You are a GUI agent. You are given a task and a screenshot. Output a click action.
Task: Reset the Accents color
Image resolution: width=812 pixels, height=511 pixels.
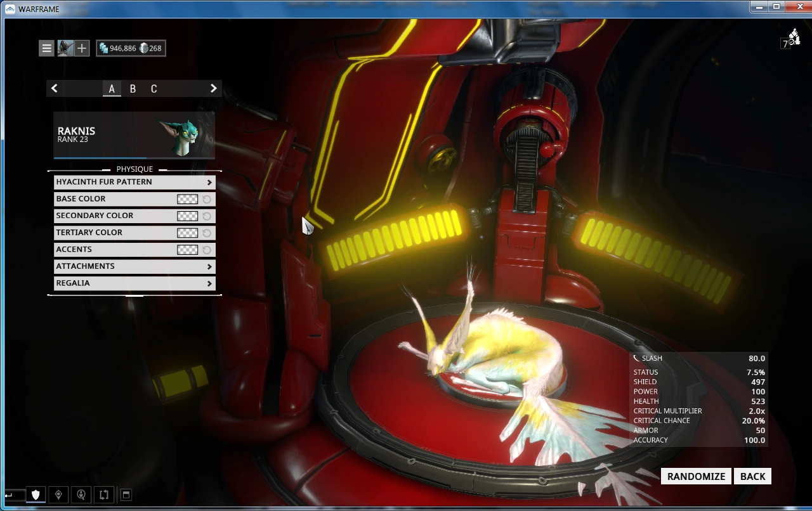click(206, 250)
